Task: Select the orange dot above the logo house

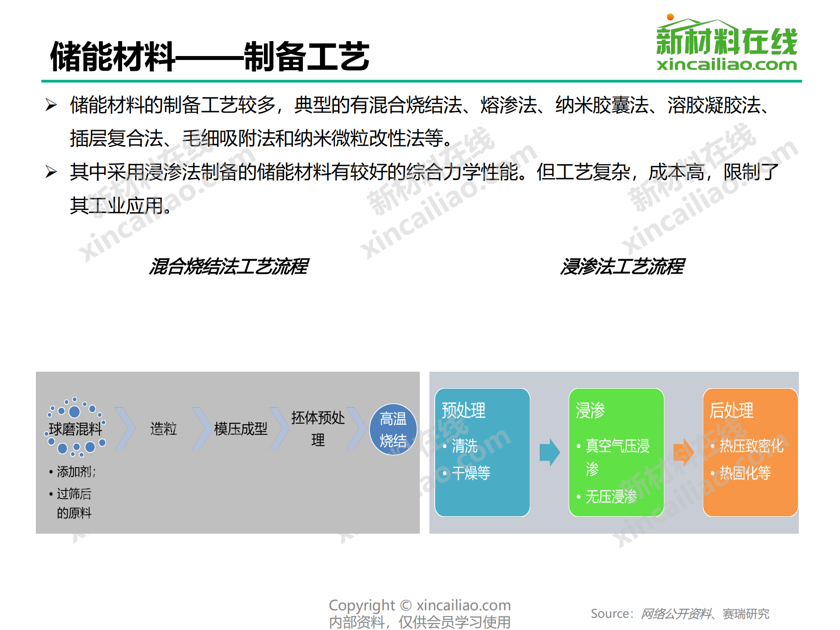Action: pyautogui.click(x=669, y=18)
